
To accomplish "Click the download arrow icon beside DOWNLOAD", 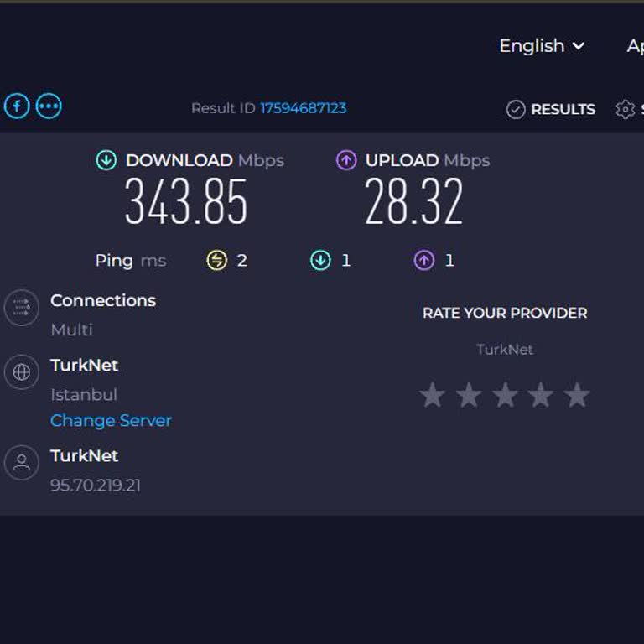I will (106, 160).
